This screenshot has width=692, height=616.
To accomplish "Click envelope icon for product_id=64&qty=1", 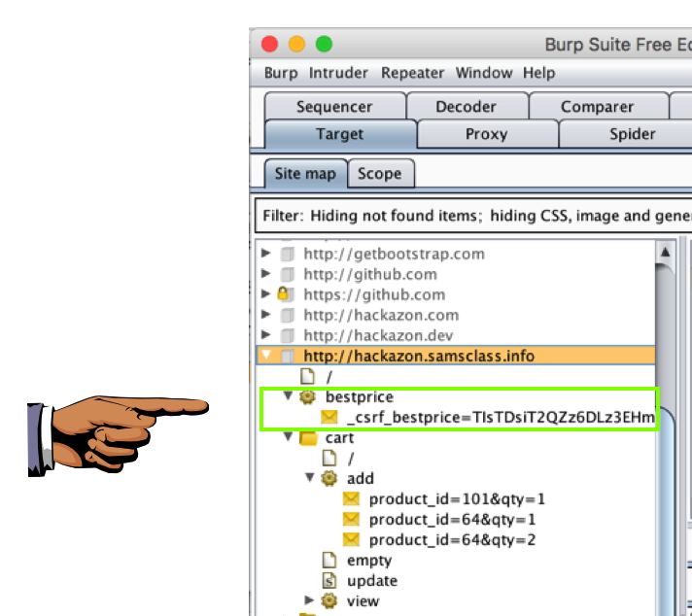I will 351,519.
